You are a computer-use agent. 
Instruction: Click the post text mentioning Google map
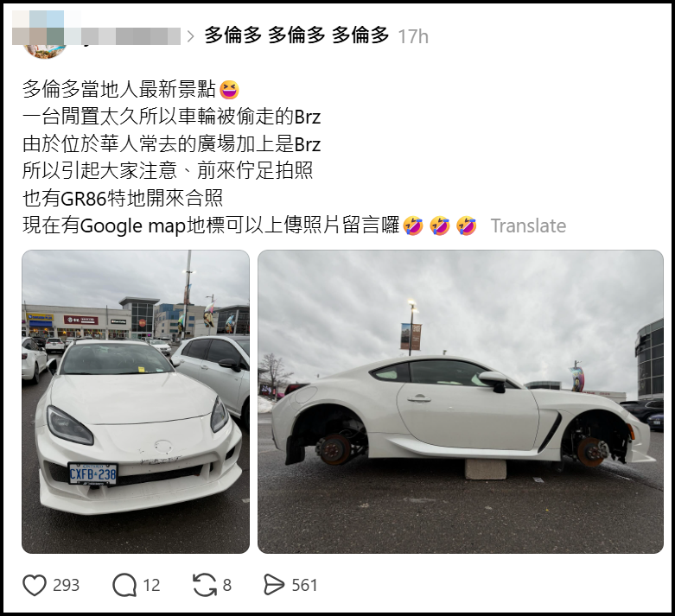click(x=211, y=225)
